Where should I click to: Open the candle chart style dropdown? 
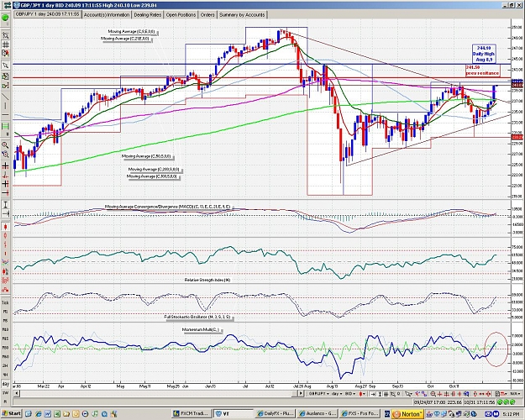[x=363, y=394]
